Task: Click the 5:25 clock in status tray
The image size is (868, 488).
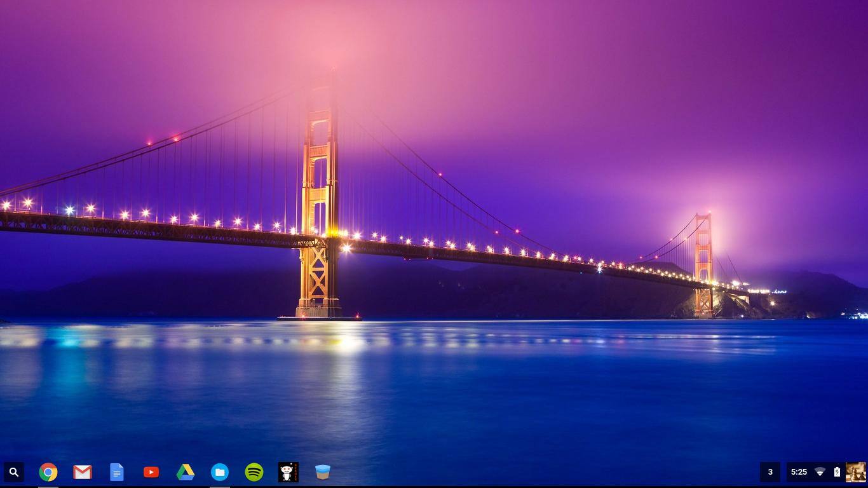Action: (799, 472)
